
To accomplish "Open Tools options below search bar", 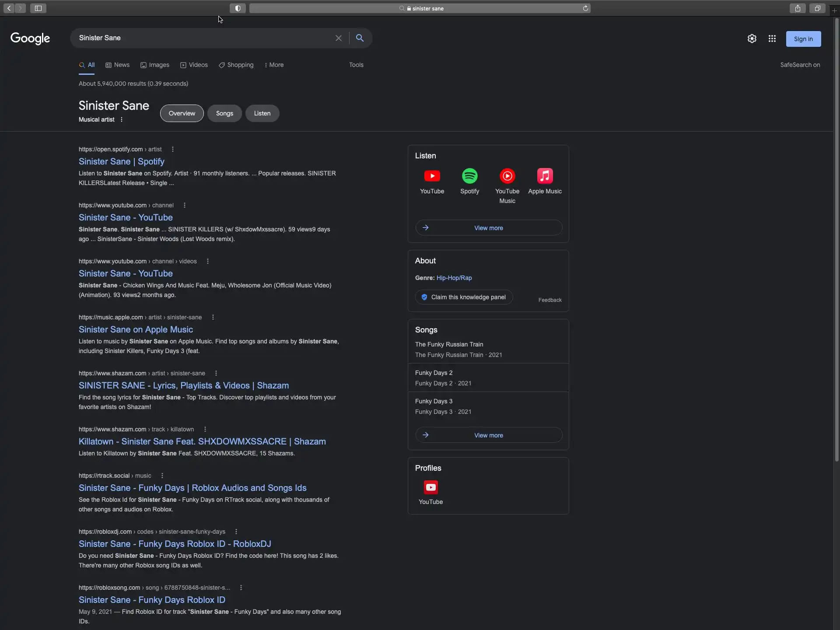I will click(x=356, y=65).
